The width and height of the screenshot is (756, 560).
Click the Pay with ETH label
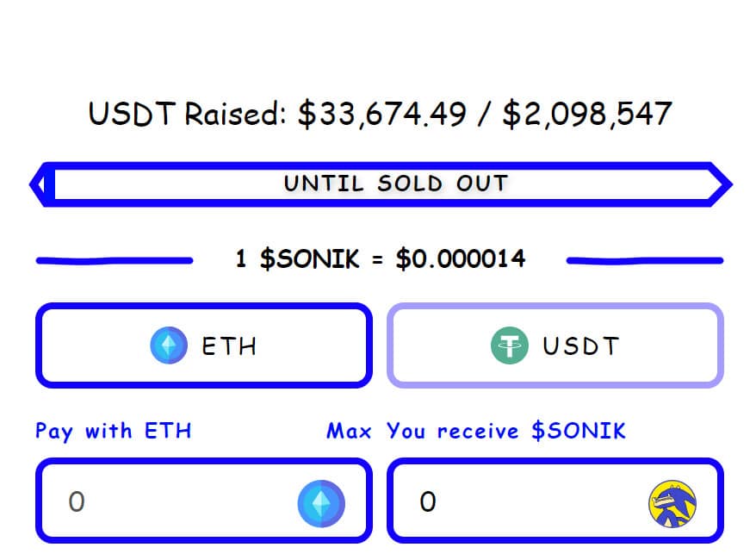(112, 431)
